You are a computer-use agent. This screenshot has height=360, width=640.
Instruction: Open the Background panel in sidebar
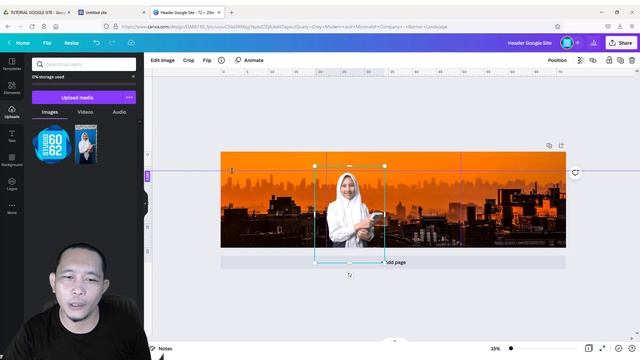point(12,160)
